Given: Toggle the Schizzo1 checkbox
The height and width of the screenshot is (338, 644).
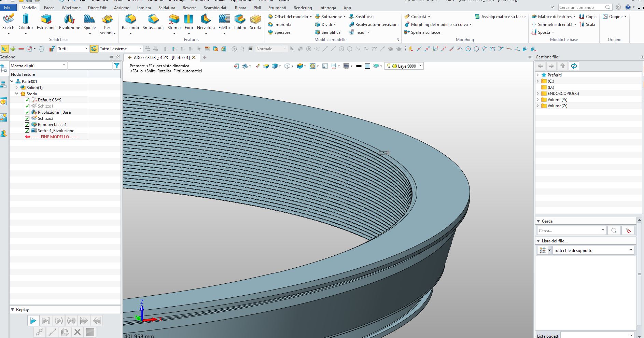Looking at the screenshot, I should point(27,106).
